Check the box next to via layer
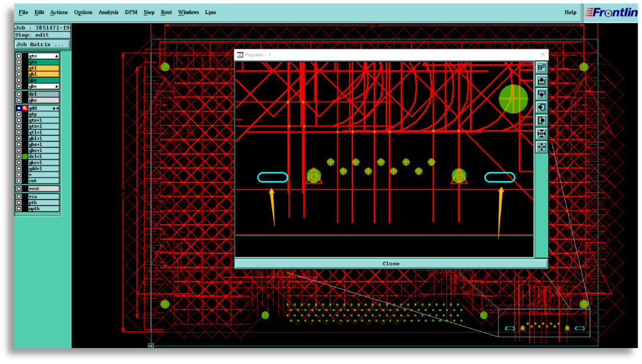 19,197
